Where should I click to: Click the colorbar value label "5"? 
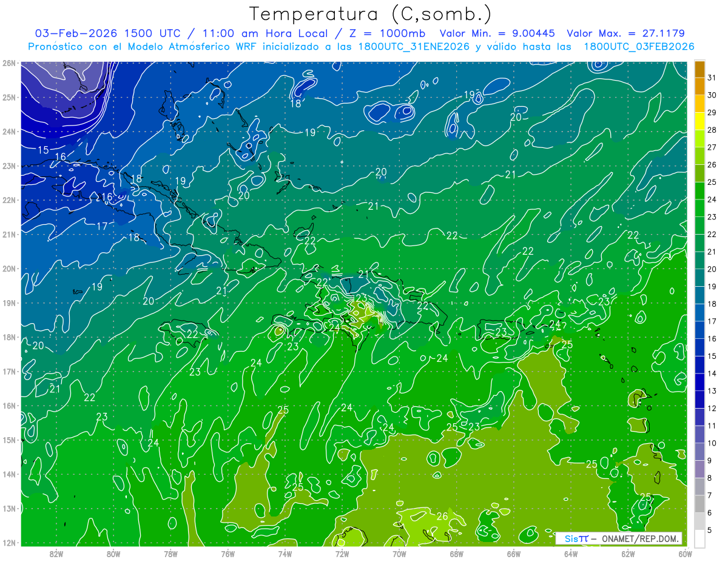coord(710,530)
